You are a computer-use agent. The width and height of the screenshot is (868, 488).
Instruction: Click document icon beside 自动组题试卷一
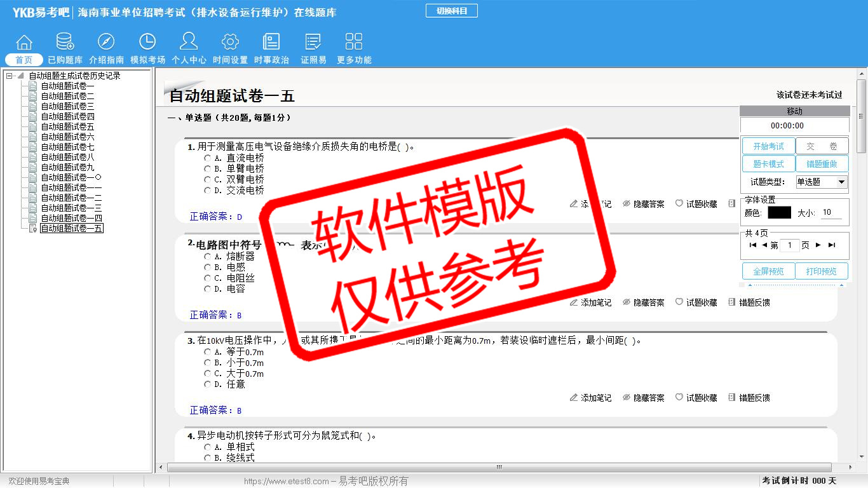[33, 86]
